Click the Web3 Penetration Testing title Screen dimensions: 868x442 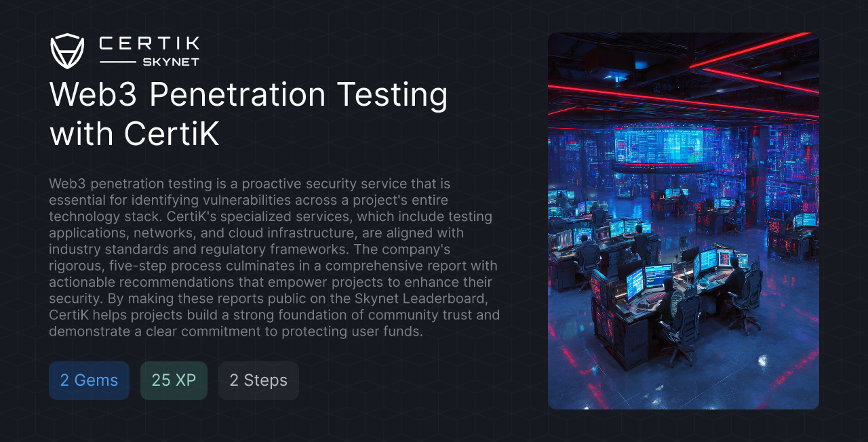(x=248, y=95)
